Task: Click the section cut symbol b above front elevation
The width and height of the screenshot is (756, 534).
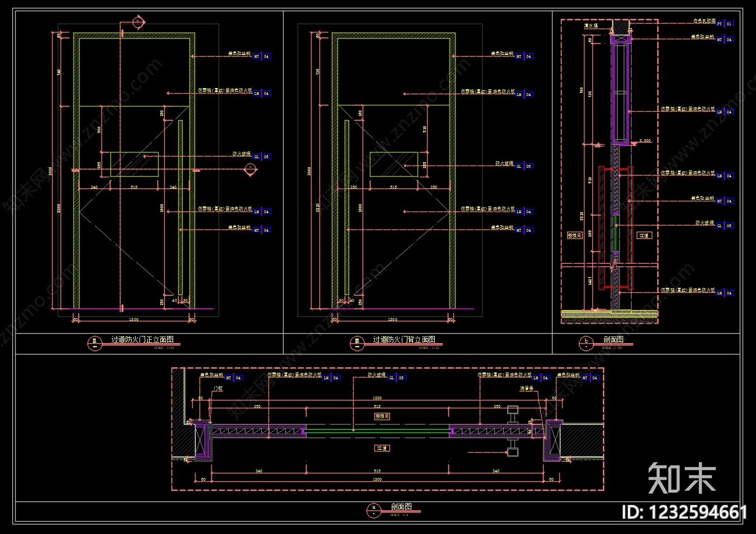Action: click(x=138, y=22)
